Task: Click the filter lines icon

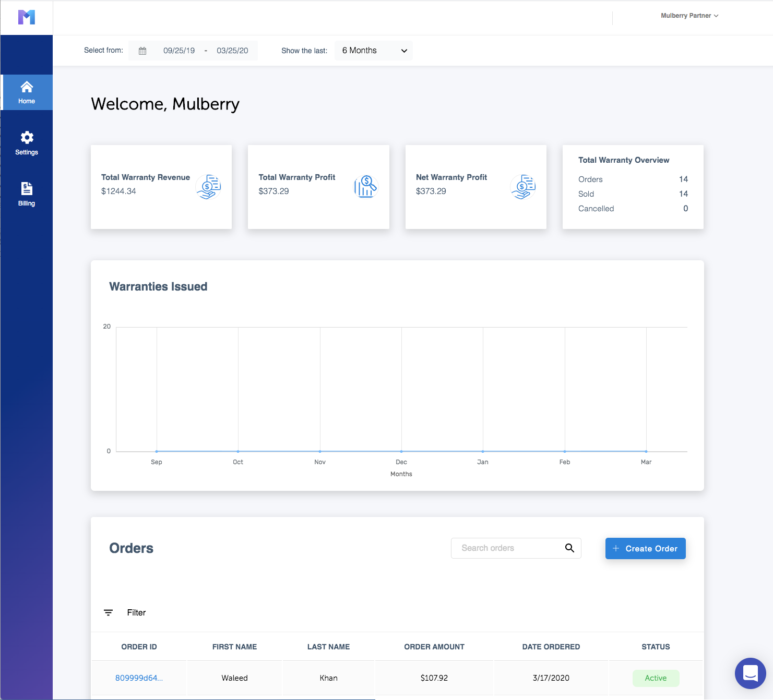Action: pyautogui.click(x=108, y=612)
